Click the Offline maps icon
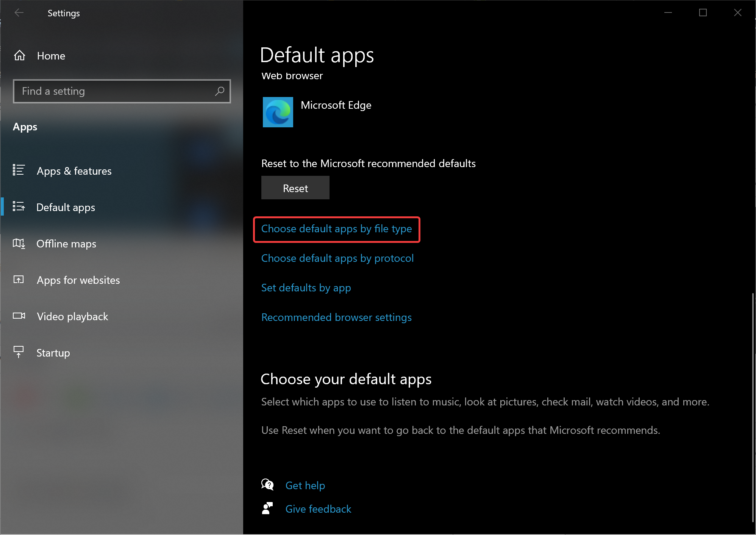This screenshot has width=756, height=535. [19, 243]
